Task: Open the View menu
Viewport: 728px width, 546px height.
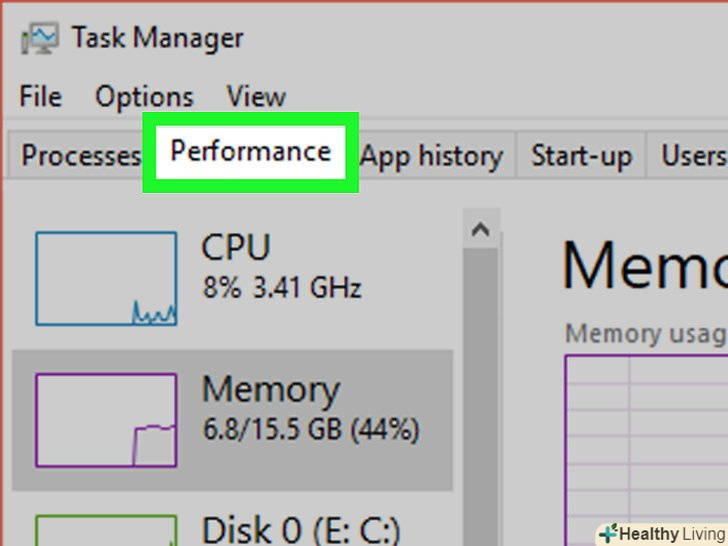Action: tap(256, 97)
